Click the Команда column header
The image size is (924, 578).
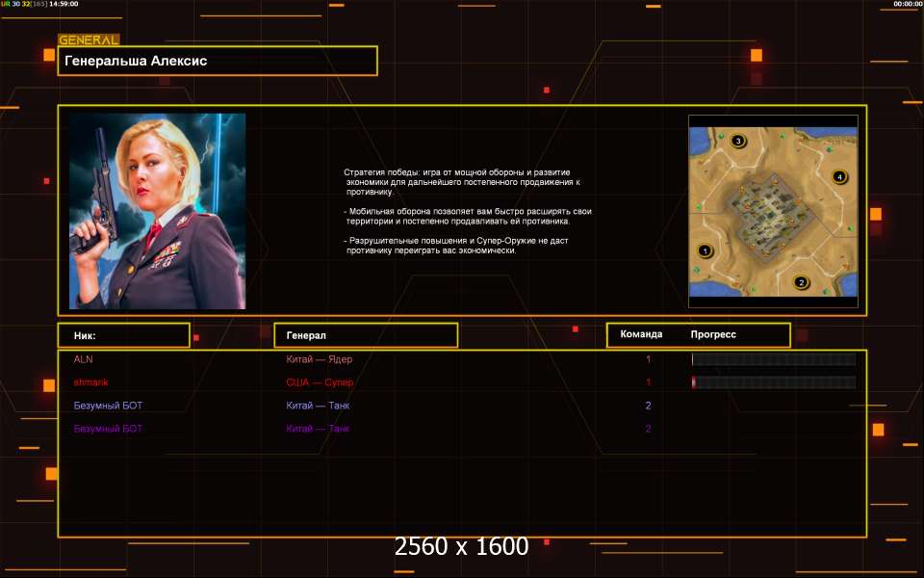coord(641,334)
